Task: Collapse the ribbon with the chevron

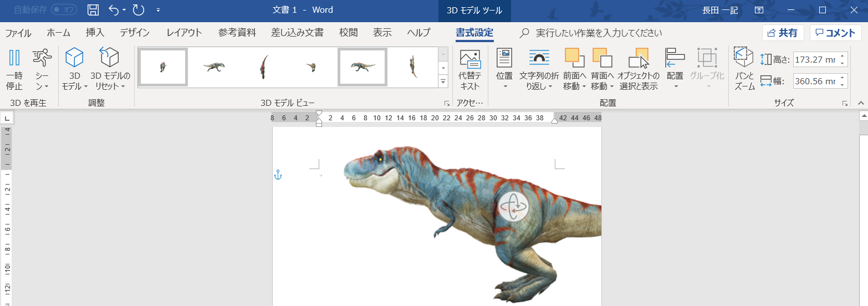Action: point(861,103)
